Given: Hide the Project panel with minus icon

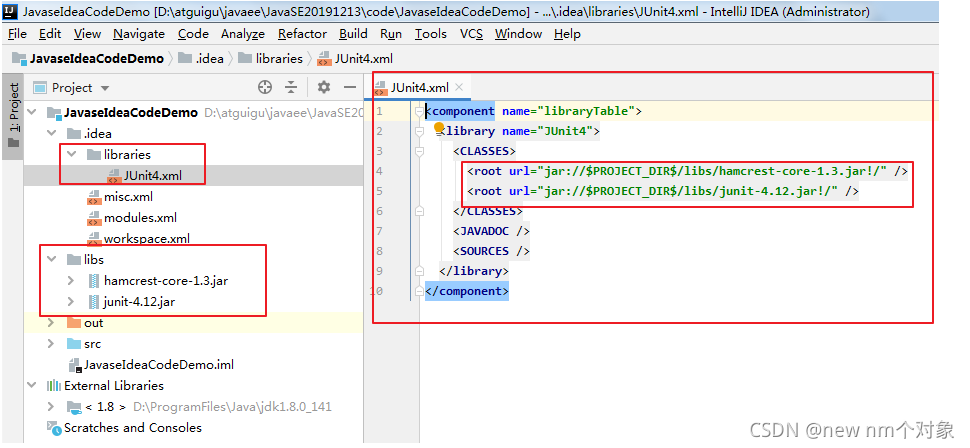Looking at the screenshot, I should pos(350,87).
